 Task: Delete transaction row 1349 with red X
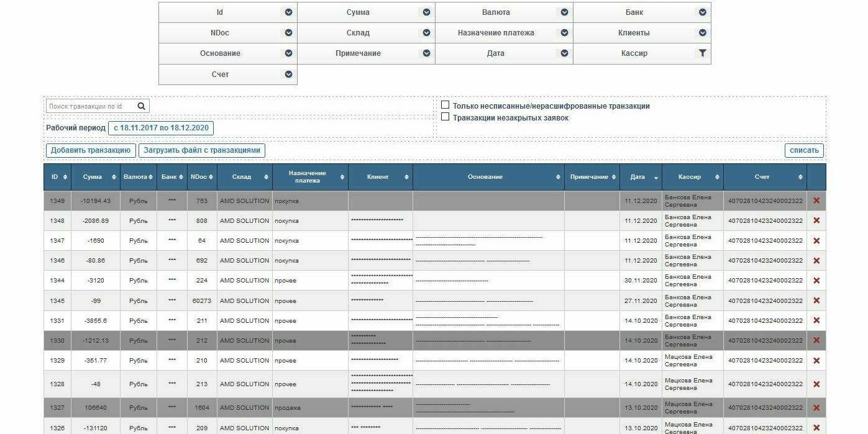pyautogui.click(x=816, y=201)
